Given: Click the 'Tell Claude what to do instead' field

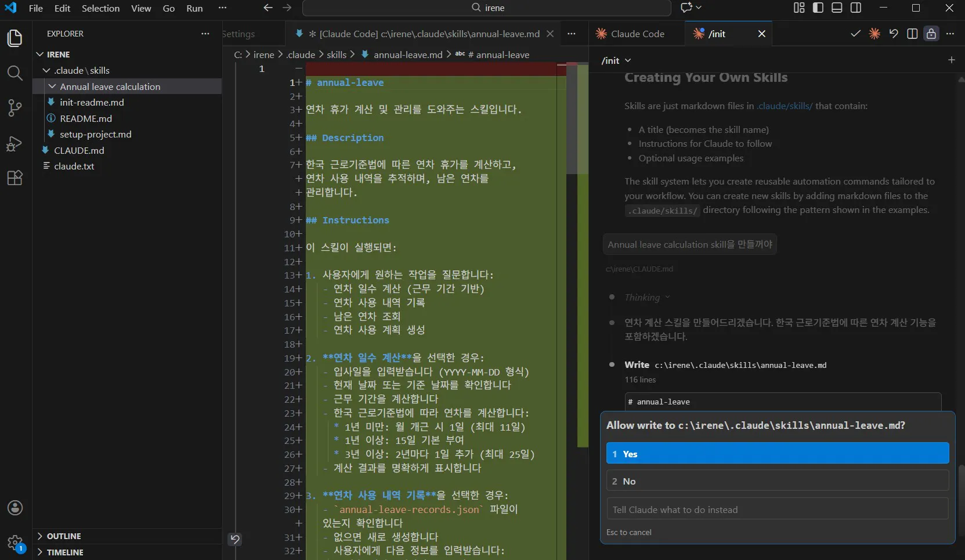Looking at the screenshot, I should click(x=777, y=510).
